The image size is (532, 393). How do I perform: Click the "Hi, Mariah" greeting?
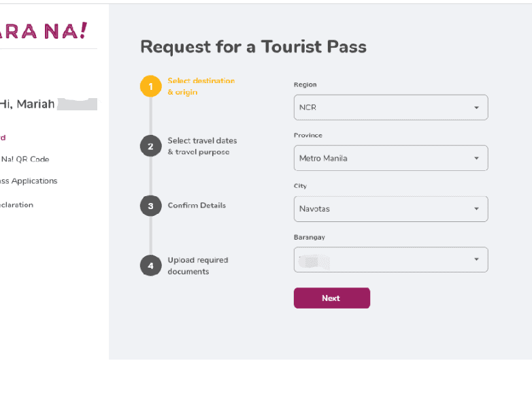coord(27,104)
